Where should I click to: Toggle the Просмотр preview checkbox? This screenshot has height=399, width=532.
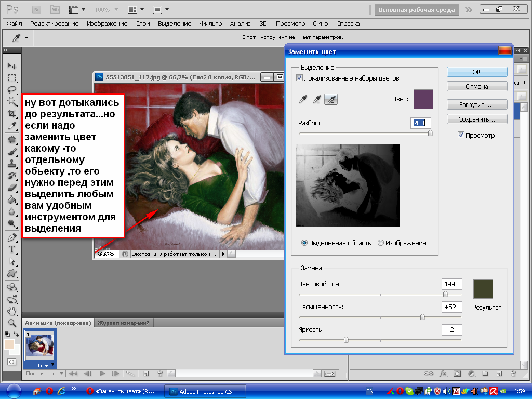(x=461, y=135)
